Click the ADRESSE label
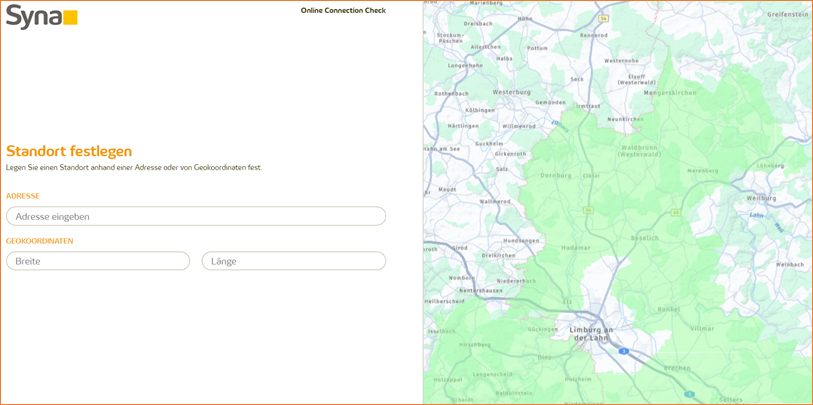Image resolution: width=813 pixels, height=405 pixels. click(x=23, y=196)
